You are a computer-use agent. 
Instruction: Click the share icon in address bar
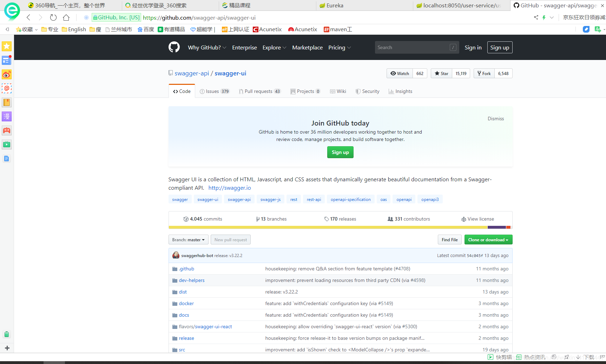536,18
